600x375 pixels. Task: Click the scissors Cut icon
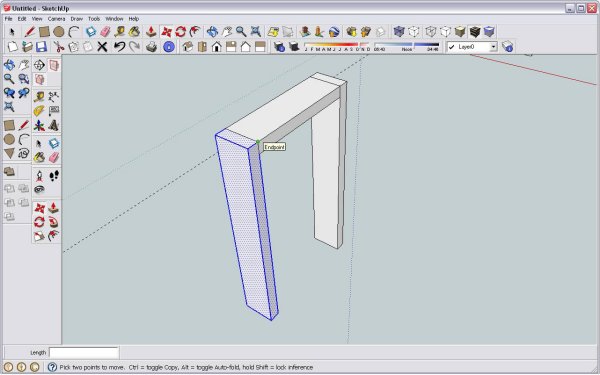coord(59,47)
